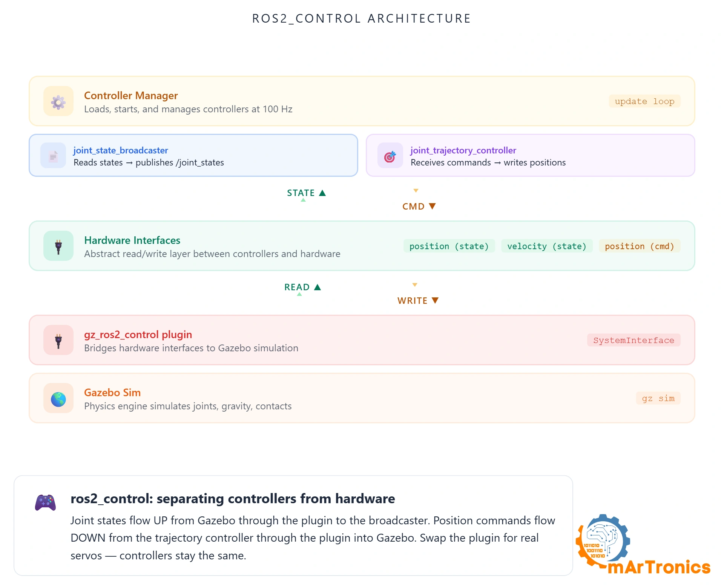
Task: Click the STATE label
Action: tap(301, 193)
